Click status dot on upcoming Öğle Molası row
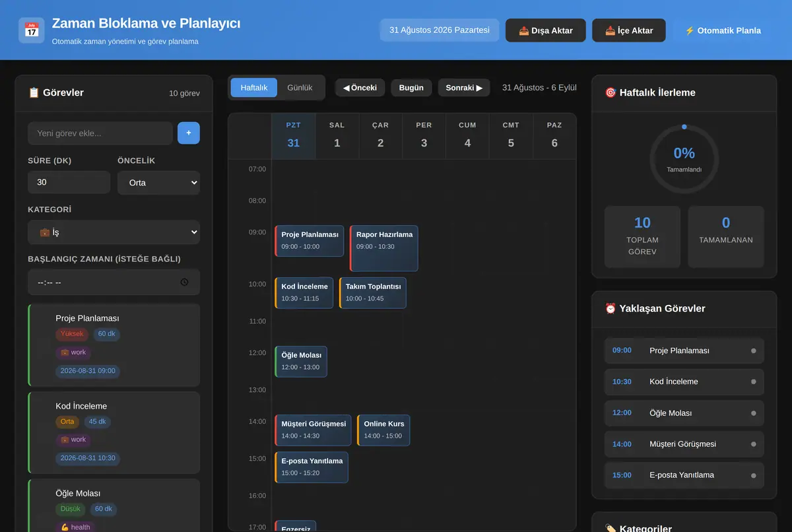Screen dimensions: 792x532 click(754, 413)
